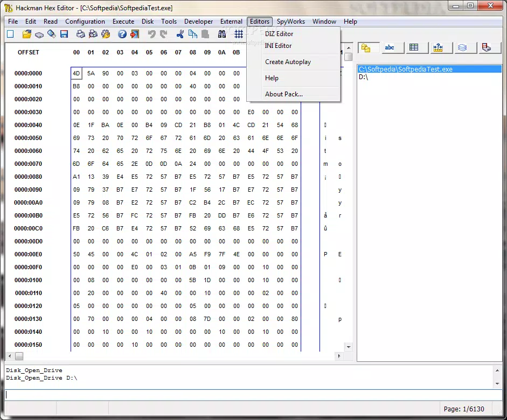
Task: Open the Read menu
Action: (51, 22)
